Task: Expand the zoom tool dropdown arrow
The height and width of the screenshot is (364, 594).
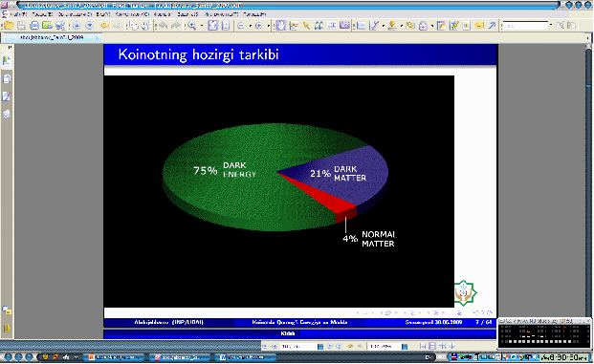Action: point(202,26)
